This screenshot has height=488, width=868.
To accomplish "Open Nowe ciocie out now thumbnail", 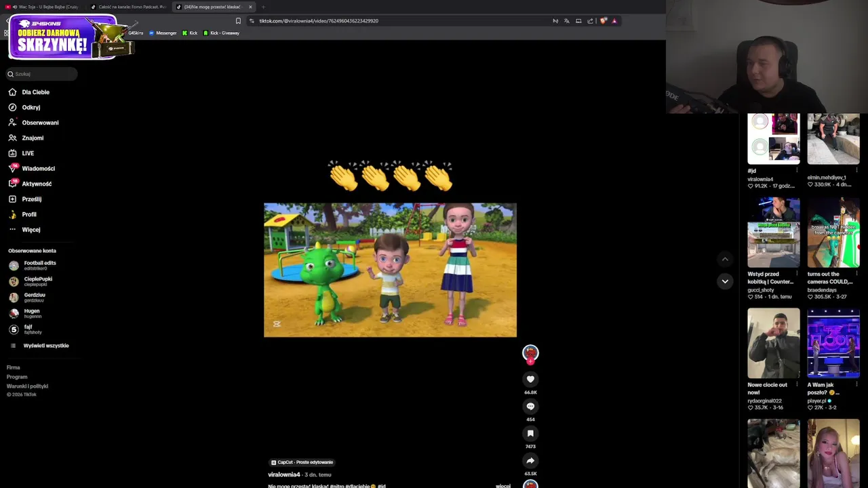I will coord(774,343).
